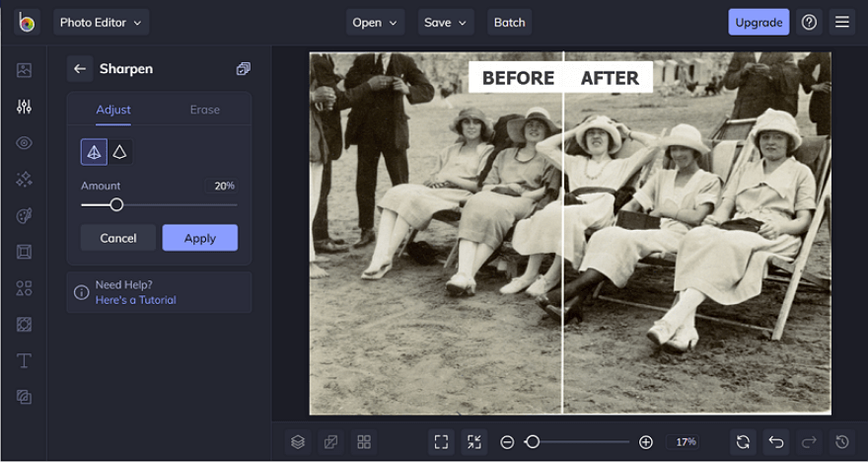Open the Open dropdown menu
Screen dimensions: 868x462
(376, 22)
